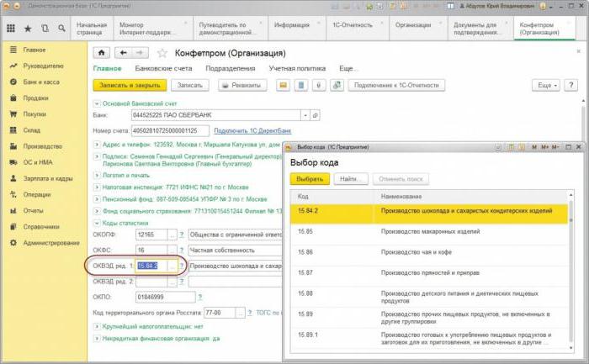Expand Налоговая инспекция group
The width and height of the screenshot is (589, 364).
pos(97,187)
